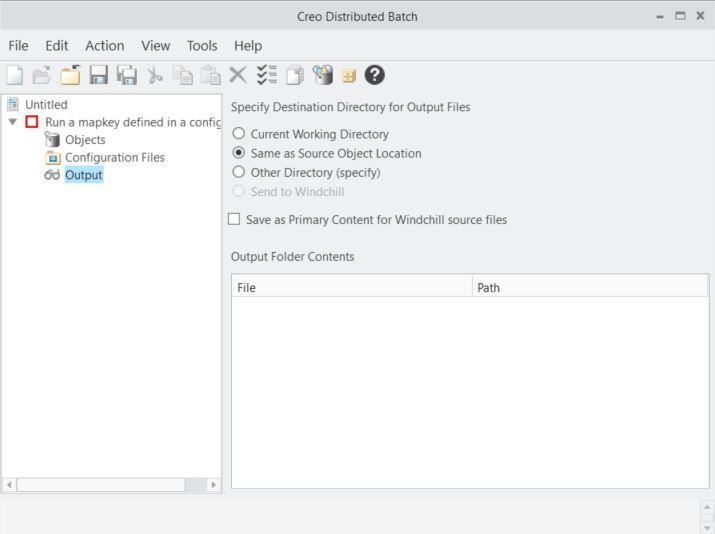Viewport: 715px width, 534px height.
Task: Click the Save icon in toolbar
Action: [x=98, y=75]
